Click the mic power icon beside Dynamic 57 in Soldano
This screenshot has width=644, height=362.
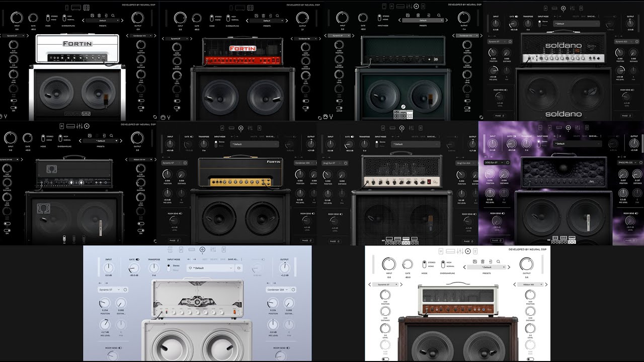click(510, 41)
